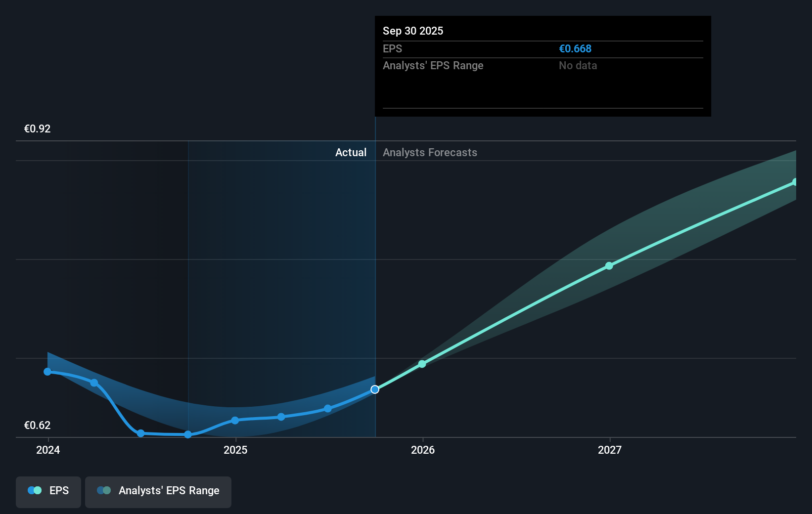Click the 2024 first EPS data point
812x514 pixels.
point(47,372)
